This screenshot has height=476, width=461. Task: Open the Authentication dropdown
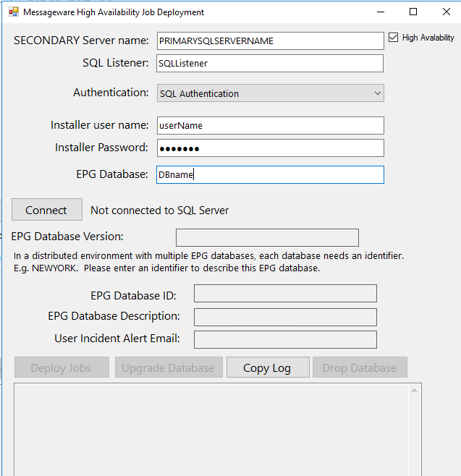tap(270, 93)
